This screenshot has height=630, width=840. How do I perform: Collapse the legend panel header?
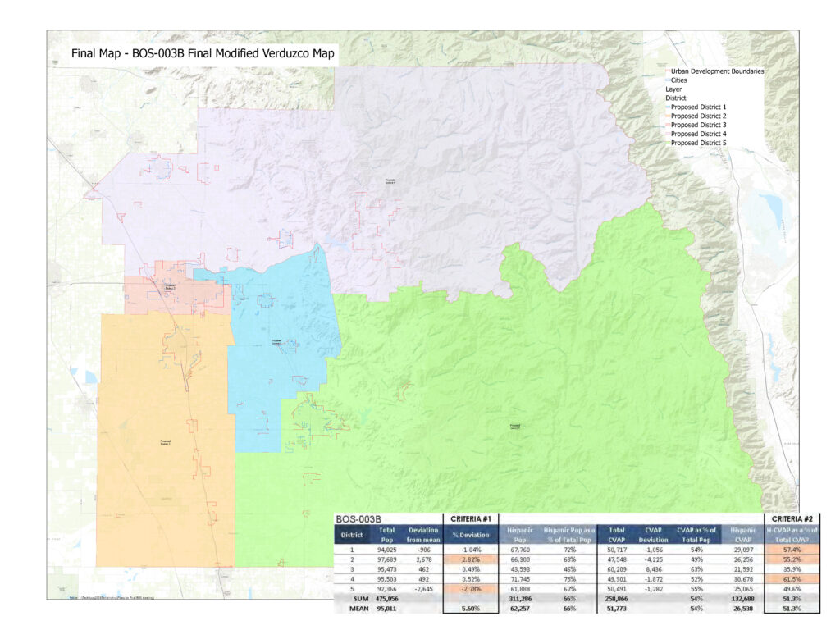pyautogui.click(x=717, y=71)
